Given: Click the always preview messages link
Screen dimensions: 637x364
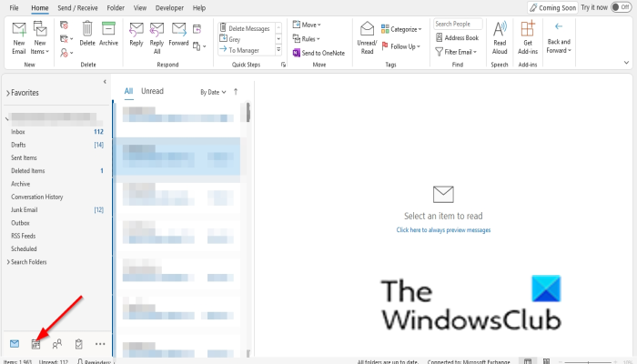Looking at the screenshot, I should pyautogui.click(x=443, y=230).
